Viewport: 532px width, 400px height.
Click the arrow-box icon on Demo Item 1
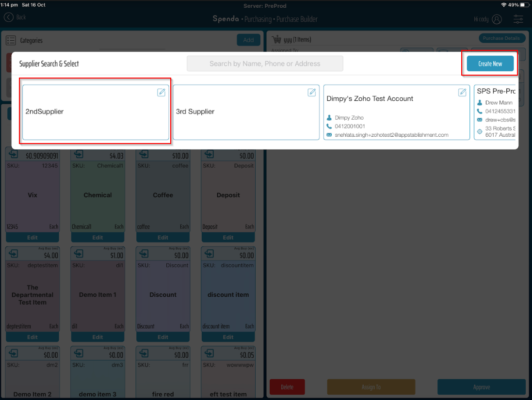point(79,254)
